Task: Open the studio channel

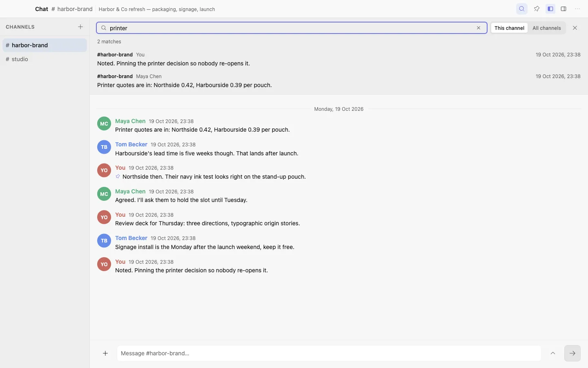Action: pyautogui.click(x=45, y=59)
